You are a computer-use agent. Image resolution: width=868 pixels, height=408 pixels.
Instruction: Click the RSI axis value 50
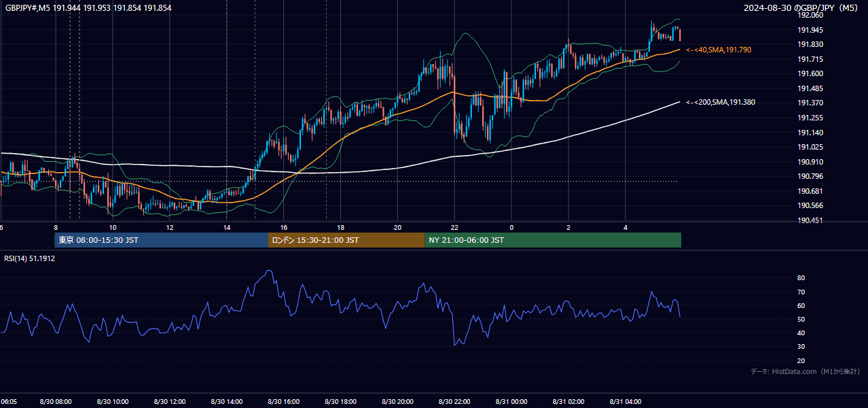coord(801,319)
